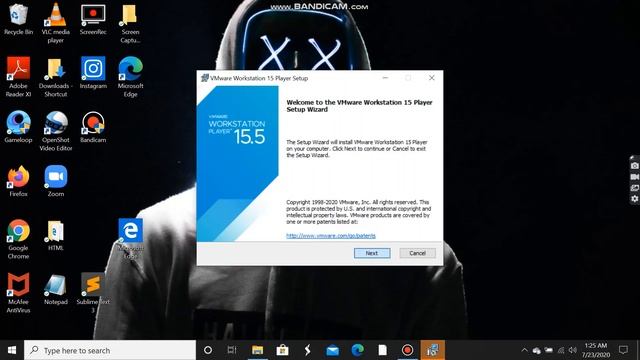Select the Bandicam desktop icon
640x360 pixels.
[x=93, y=127]
